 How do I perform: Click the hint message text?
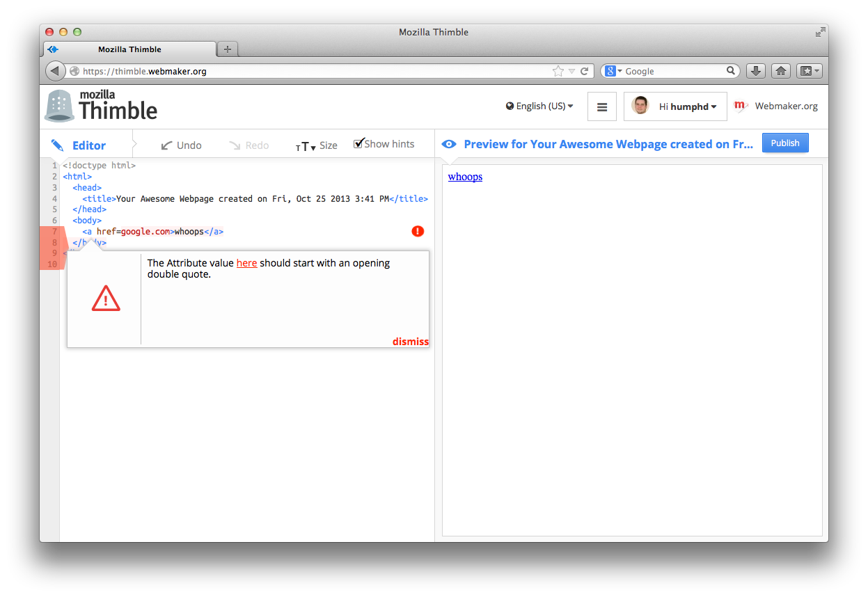coord(269,269)
